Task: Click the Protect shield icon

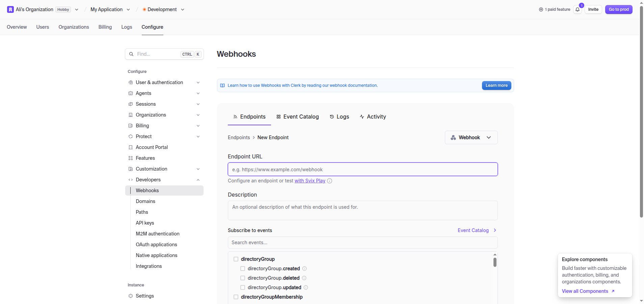Action: [x=131, y=136]
